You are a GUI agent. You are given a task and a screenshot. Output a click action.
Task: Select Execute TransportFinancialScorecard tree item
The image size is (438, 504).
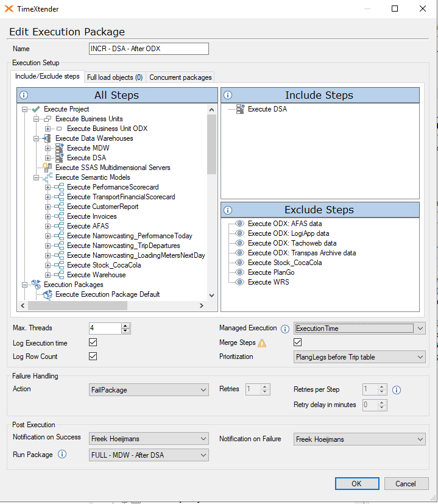[x=121, y=197]
